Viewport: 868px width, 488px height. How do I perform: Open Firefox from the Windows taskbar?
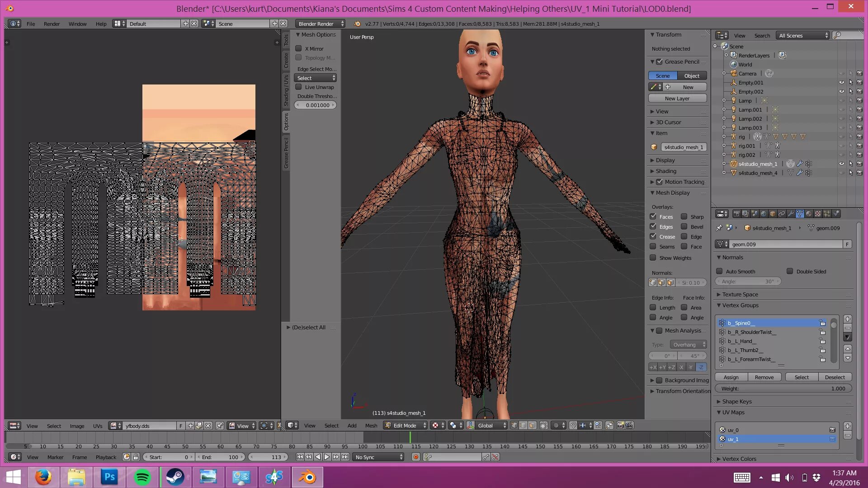coord(43,477)
